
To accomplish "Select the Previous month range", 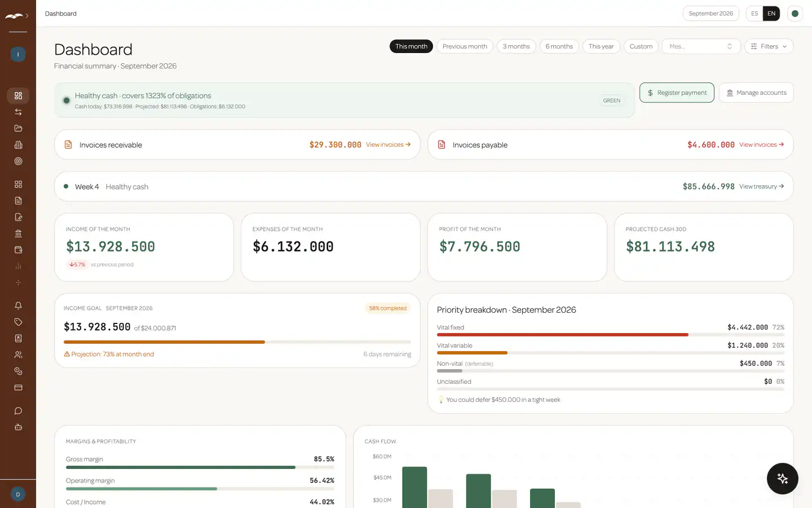I will coord(465,46).
